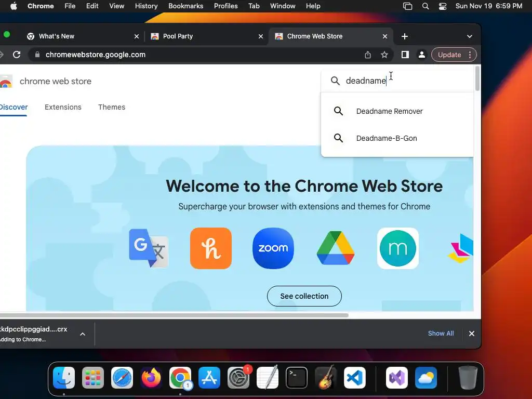Click Show All downloads
Screen dimensions: 532x399
(441, 334)
